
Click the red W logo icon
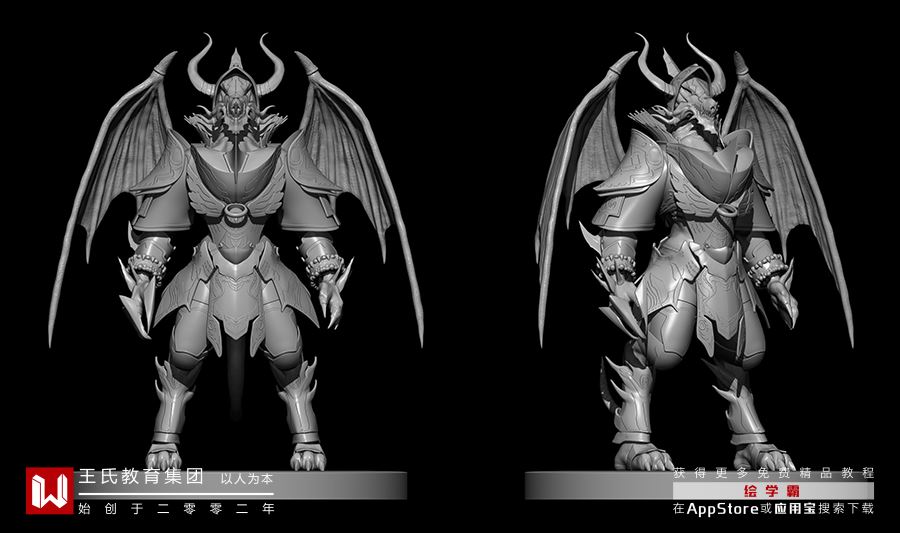[49, 491]
